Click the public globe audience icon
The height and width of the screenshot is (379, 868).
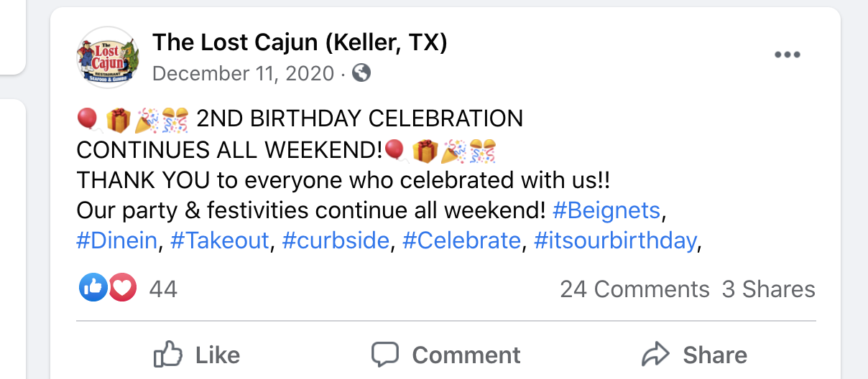click(x=363, y=72)
